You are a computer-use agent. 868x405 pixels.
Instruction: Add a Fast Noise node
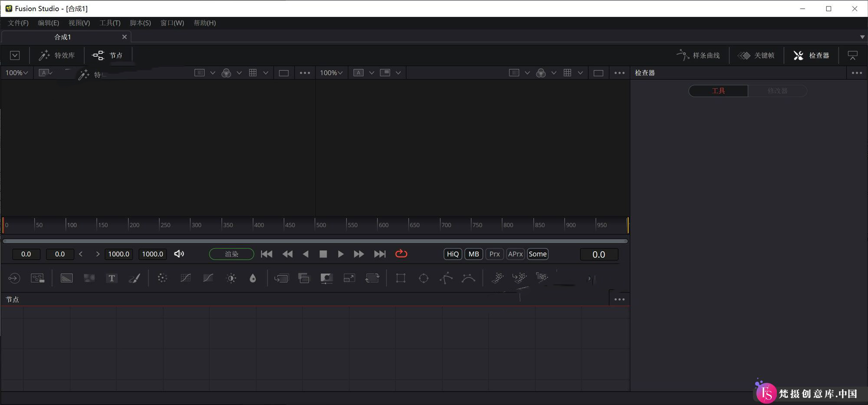[89, 278]
